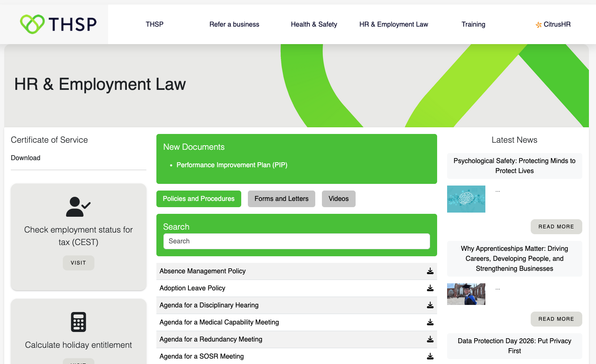
Task: Open the CitrusHR menu item
Action: tap(553, 25)
